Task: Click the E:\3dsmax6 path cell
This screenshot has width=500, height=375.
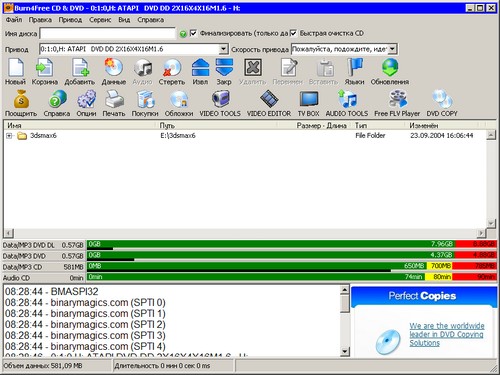Action: pyautogui.click(x=178, y=136)
